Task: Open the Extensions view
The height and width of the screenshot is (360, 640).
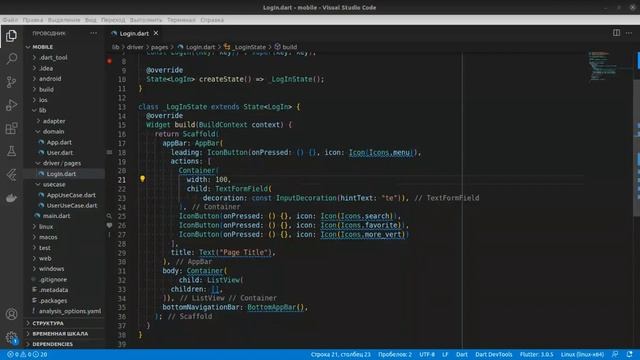Action: [11, 128]
